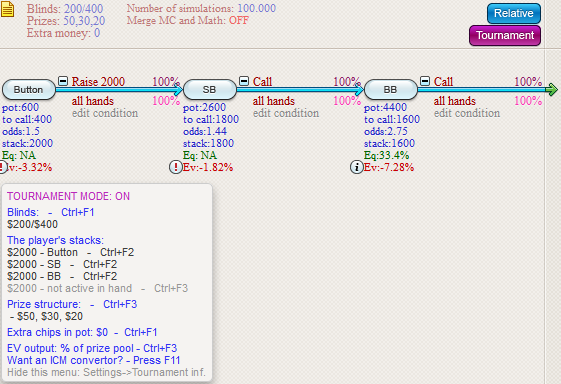Click Button's Ev:-3.32% value
Viewport: 561px width, 384px height.
coord(30,167)
